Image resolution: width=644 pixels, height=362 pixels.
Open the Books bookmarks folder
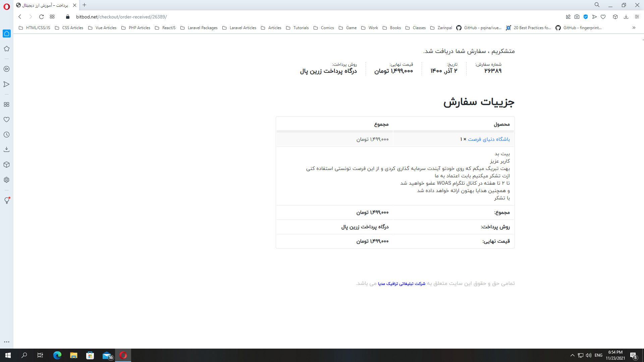(392, 28)
